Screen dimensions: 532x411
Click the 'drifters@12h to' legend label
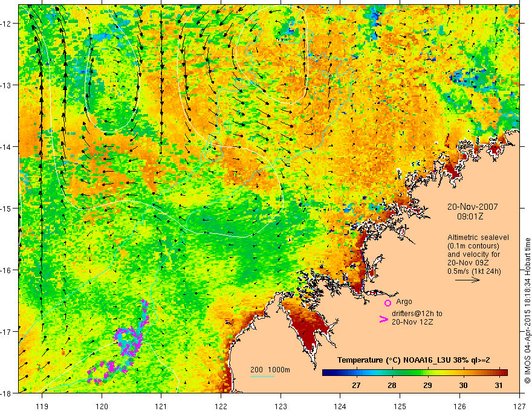click(417, 314)
